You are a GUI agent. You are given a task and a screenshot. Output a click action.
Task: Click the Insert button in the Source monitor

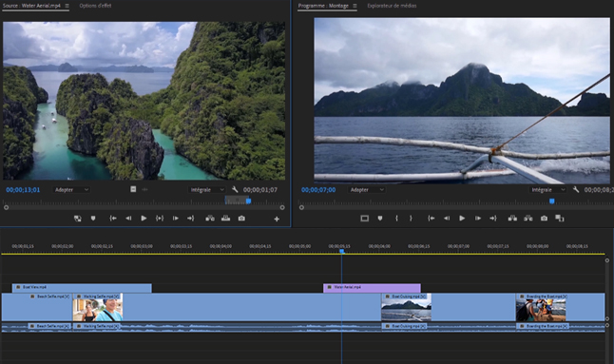pos(210,219)
